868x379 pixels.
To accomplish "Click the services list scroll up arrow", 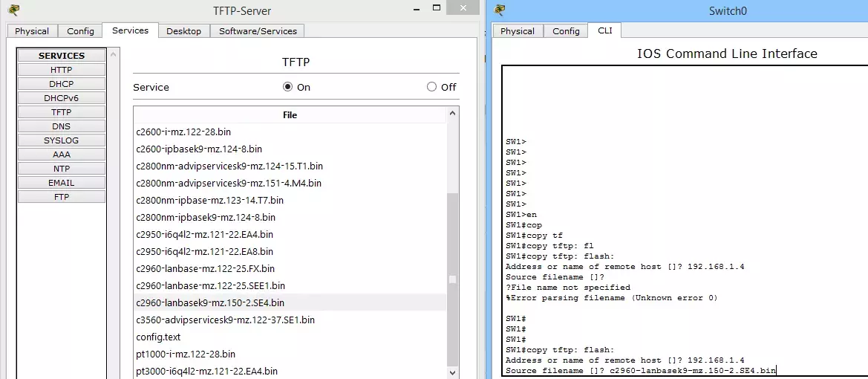I will click(x=113, y=54).
